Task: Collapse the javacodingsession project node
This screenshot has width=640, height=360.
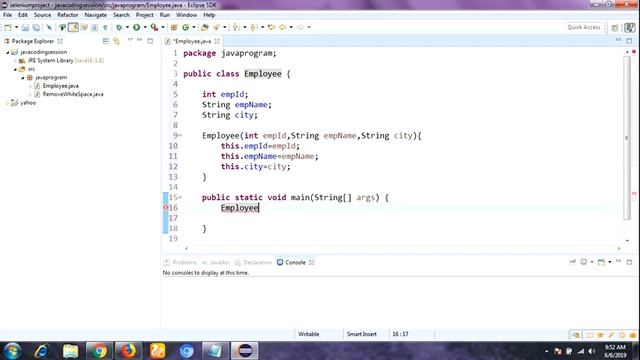Action: [x=7, y=52]
